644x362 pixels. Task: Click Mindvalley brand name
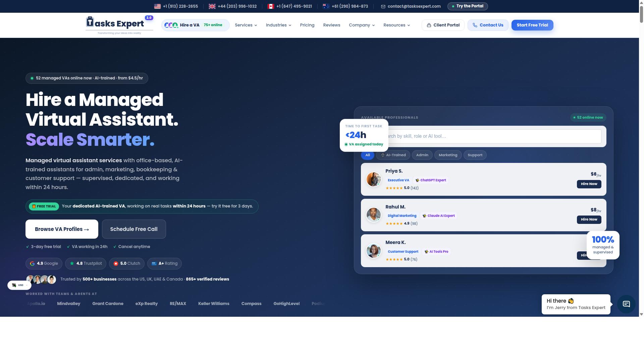[x=68, y=304]
